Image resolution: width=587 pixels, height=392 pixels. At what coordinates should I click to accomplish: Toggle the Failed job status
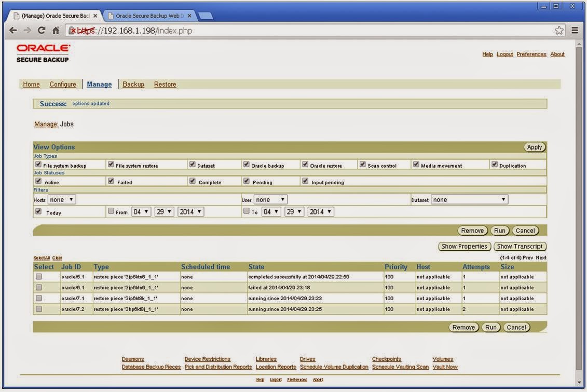coord(111,181)
